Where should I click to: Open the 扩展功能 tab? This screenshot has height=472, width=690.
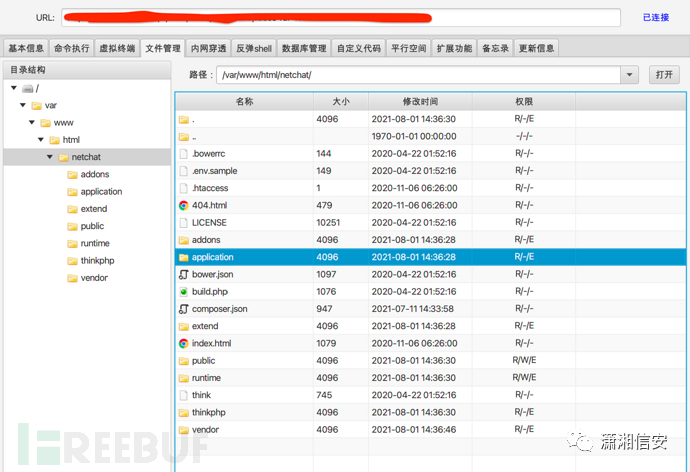pyautogui.click(x=454, y=48)
